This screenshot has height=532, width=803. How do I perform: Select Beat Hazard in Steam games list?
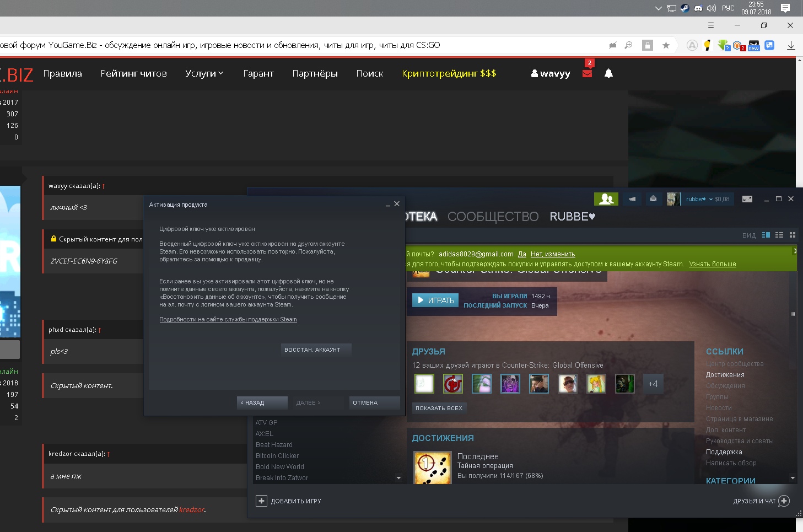pos(274,445)
